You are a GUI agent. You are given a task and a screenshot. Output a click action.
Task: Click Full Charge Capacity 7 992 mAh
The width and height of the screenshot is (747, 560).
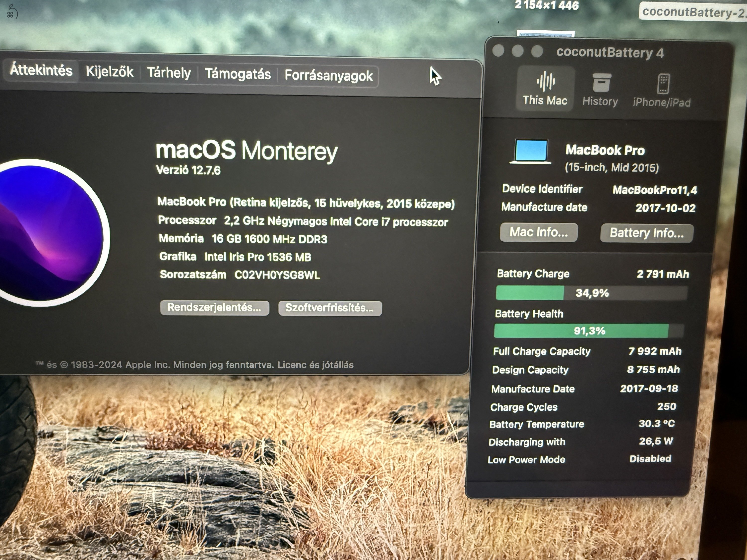point(587,351)
